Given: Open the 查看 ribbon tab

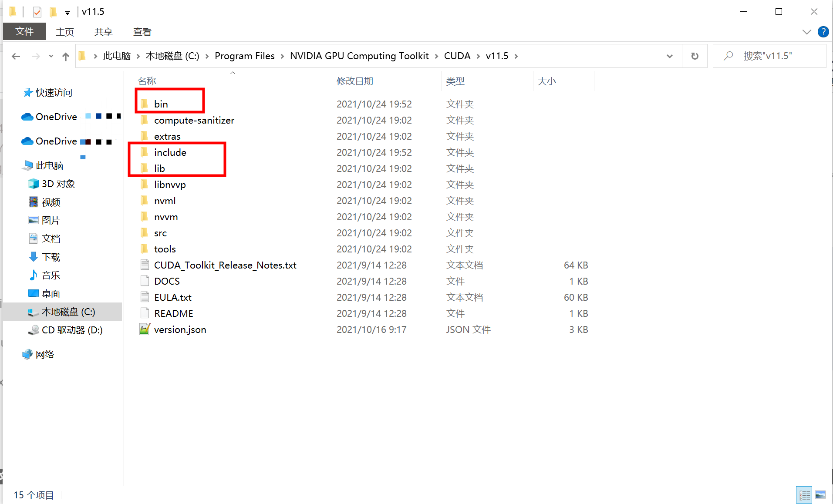Looking at the screenshot, I should pyautogui.click(x=142, y=32).
